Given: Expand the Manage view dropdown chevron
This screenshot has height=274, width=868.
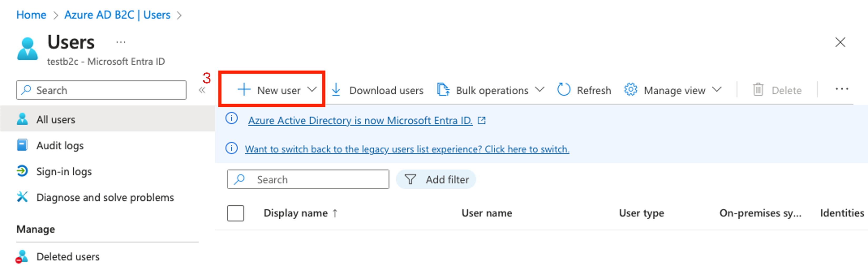Looking at the screenshot, I should point(717,89).
